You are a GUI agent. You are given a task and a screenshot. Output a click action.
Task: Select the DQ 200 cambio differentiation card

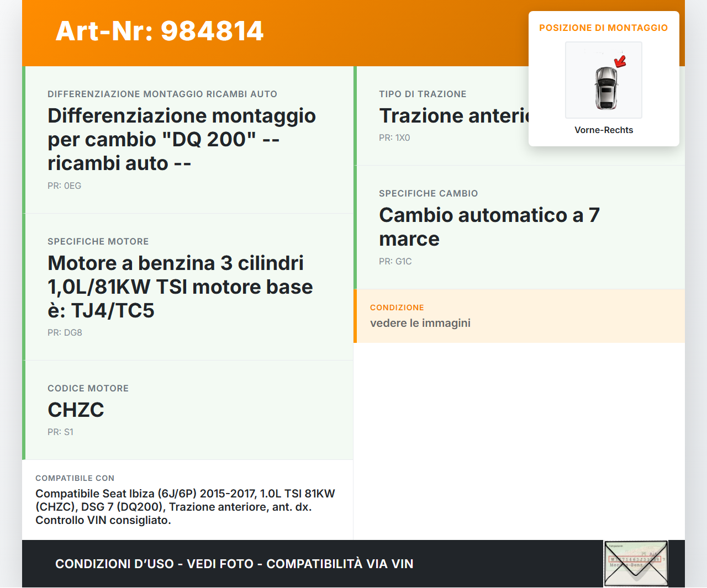click(182, 140)
